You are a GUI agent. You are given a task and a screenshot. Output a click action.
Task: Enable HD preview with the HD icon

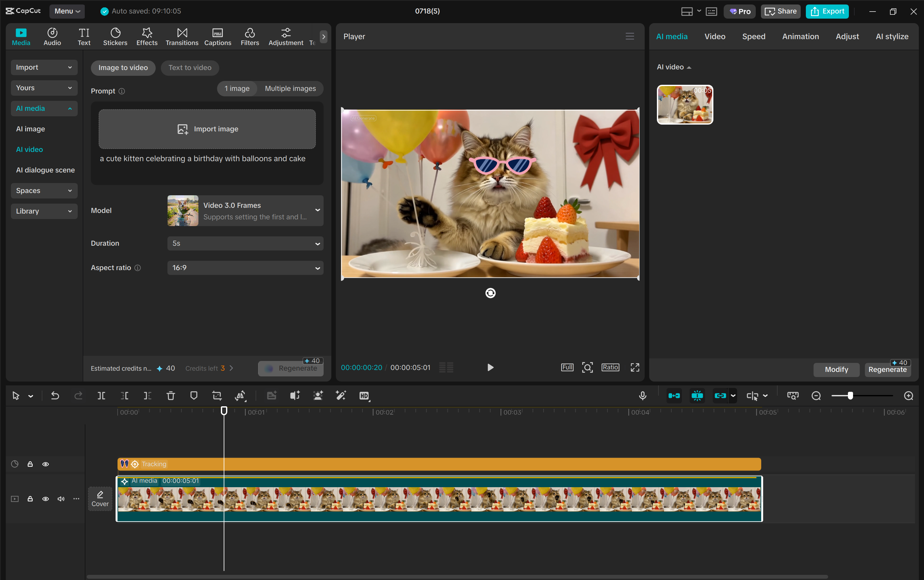(x=364, y=395)
